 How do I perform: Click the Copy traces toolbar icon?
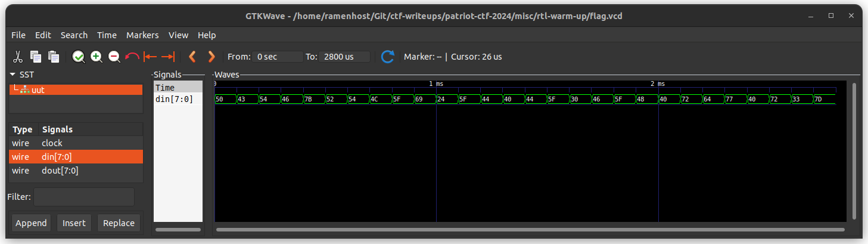point(36,57)
